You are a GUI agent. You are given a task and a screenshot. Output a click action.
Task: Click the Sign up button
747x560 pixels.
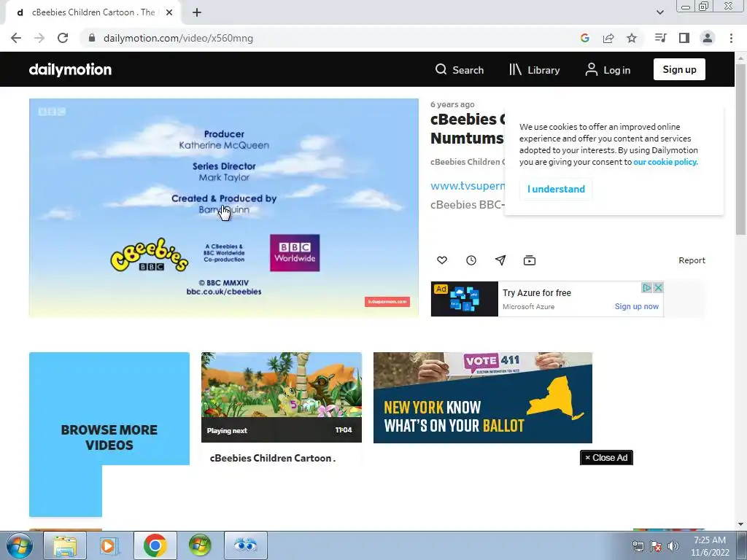pyautogui.click(x=679, y=69)
